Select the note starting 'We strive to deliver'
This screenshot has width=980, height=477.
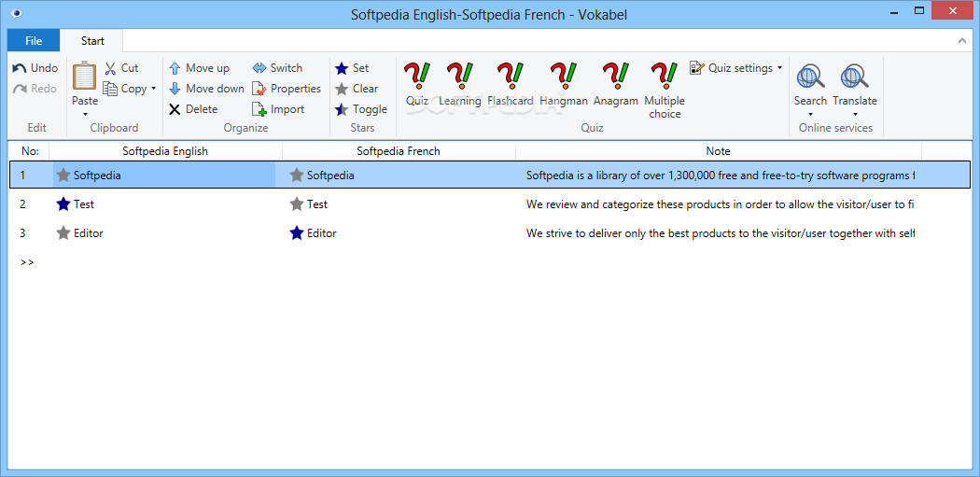pos(721,233)
